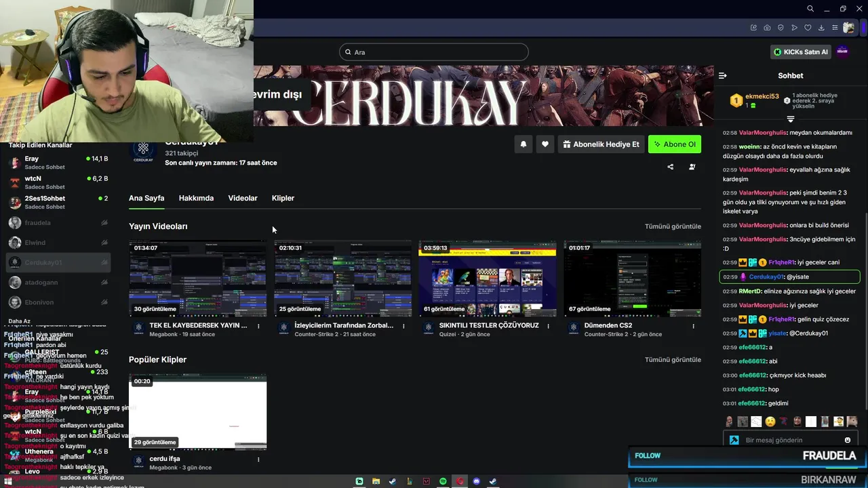This screenshot has width=868, height=488.
Task: Click the green Abone Ol button
Action: pos(675,144)
